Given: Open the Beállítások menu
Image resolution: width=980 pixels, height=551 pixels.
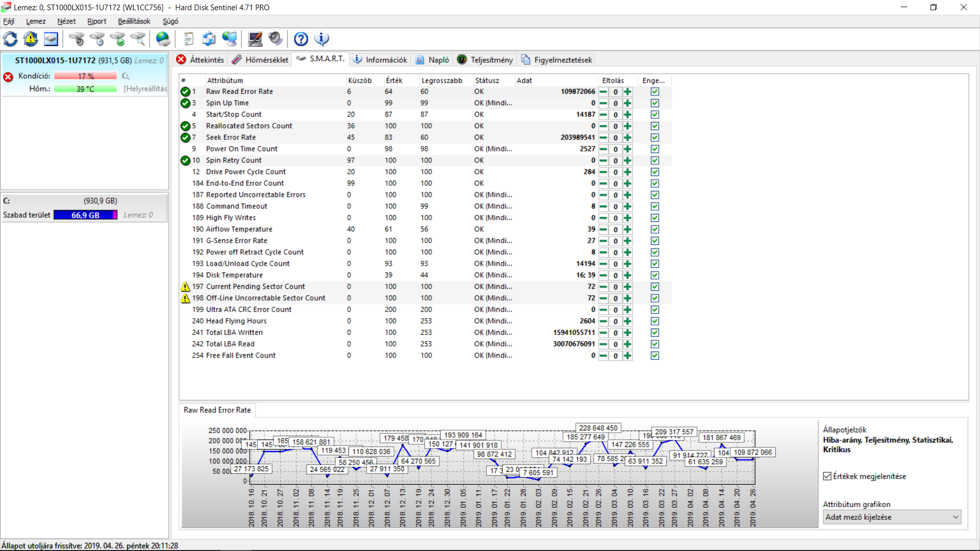Looking at the screenshot, I should 134,21.
